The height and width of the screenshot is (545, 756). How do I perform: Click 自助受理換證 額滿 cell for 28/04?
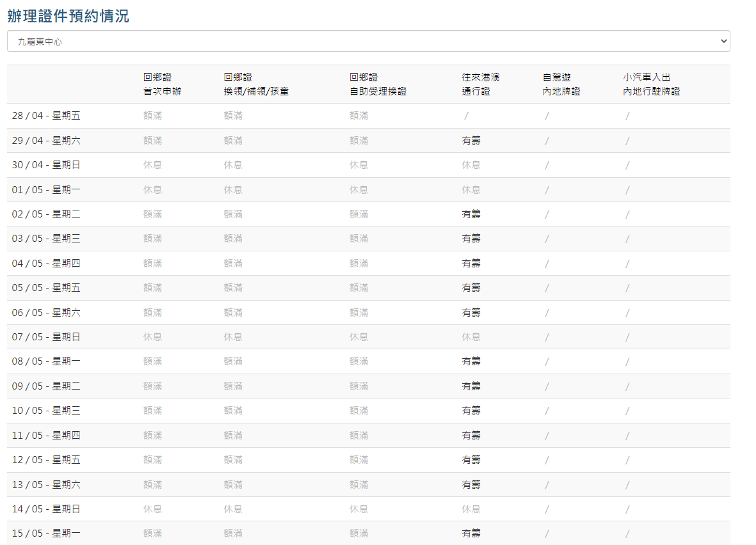(358, 116)
